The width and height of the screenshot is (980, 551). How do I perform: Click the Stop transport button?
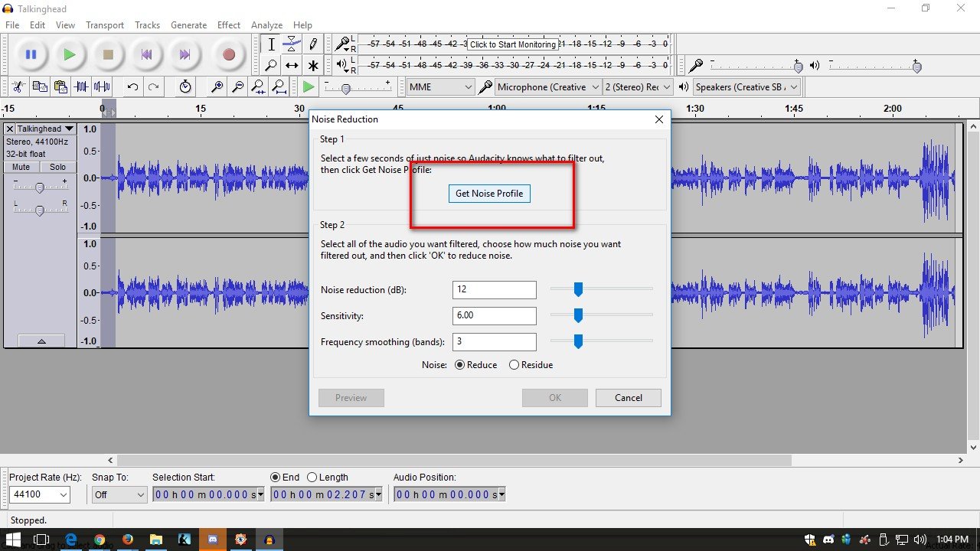click(108, 54)
